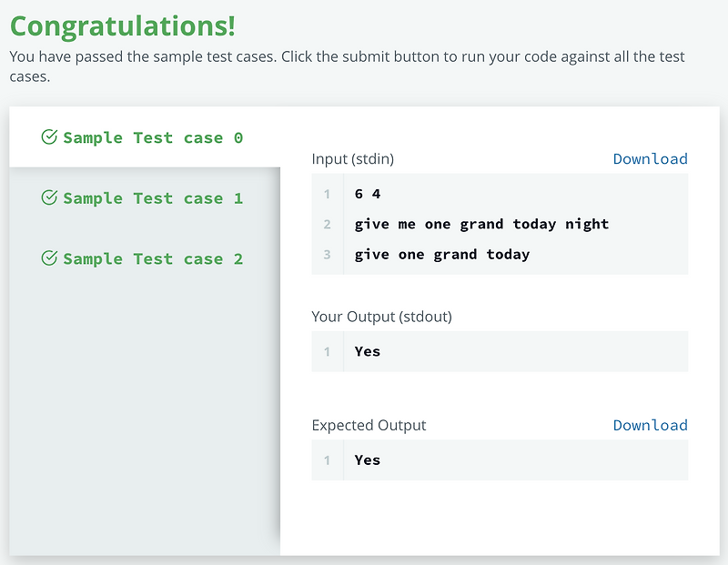
Task: Download the Expected Output file
Action: point(650,425)
